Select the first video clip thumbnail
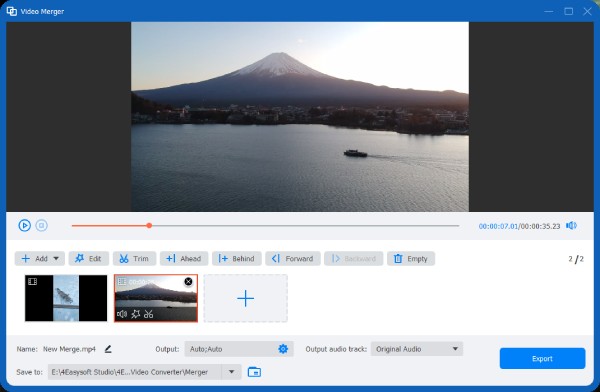Viewport: 600px width, 392px height. [66, 298]
